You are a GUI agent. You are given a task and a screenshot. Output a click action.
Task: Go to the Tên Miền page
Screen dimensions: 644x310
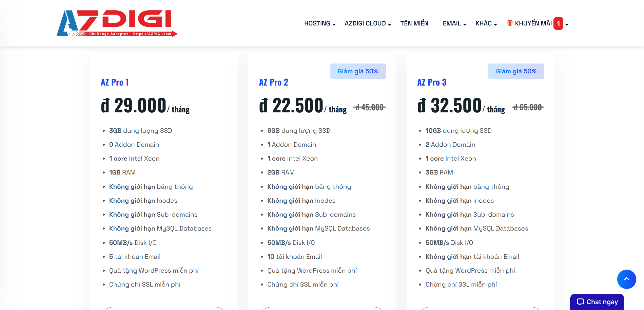tap(414, 23)
